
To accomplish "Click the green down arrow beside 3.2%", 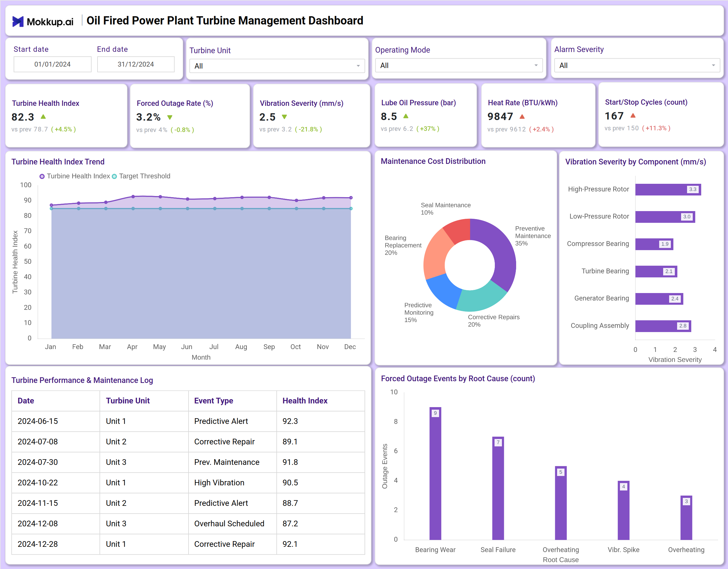I will point(170,117).
